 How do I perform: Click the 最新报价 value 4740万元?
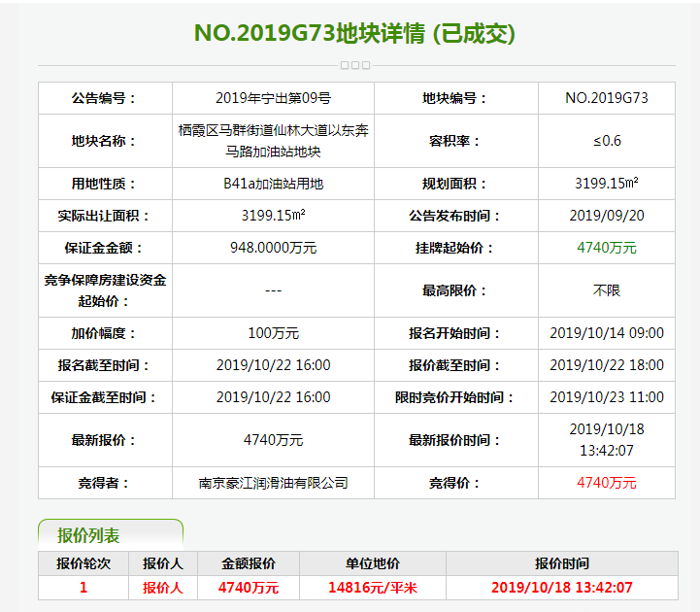pos(273,440)
